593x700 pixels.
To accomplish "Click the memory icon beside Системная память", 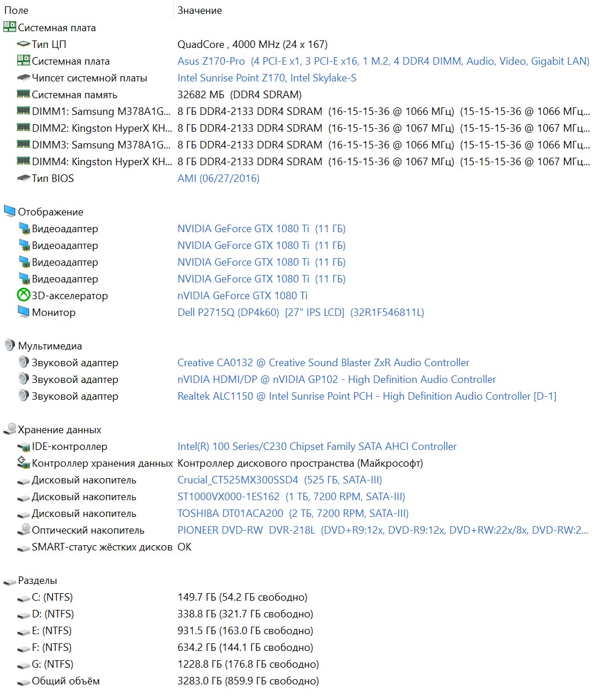I will [24, 94].
